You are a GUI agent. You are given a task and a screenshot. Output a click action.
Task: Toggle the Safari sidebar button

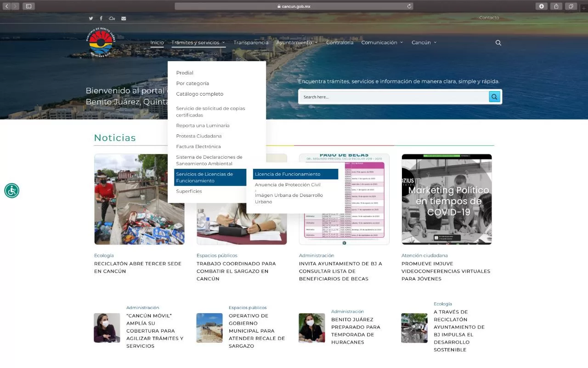click(28, 6)
